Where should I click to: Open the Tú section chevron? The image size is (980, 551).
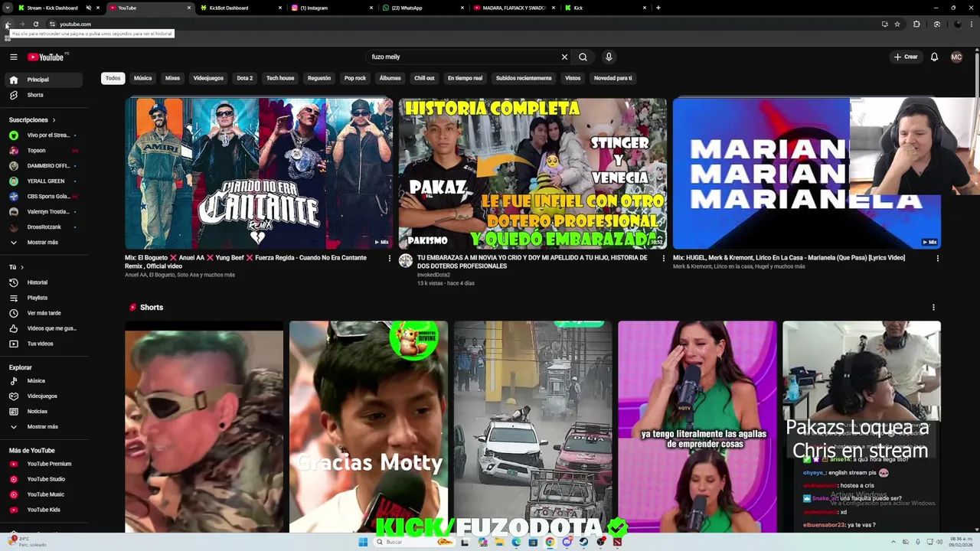point(22,267)
